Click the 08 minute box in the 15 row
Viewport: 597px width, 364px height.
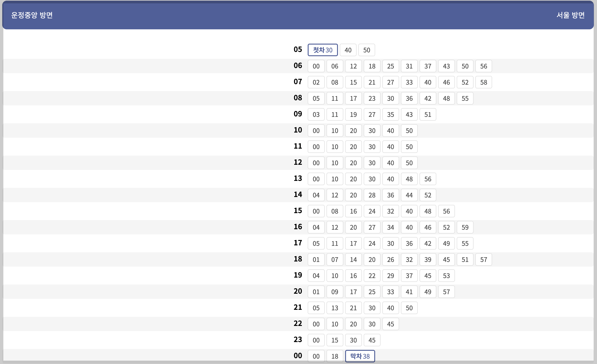tap(335, 211)
